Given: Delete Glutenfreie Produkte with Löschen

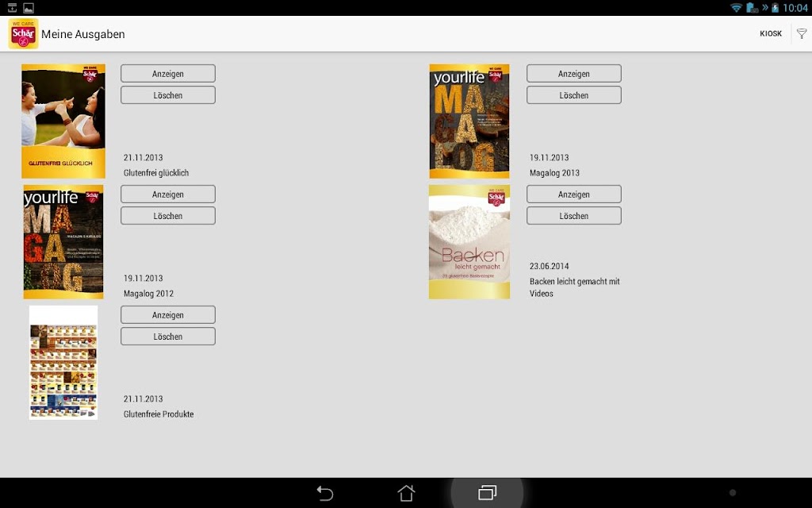Looking at the screenshot, I should [168, 337].
